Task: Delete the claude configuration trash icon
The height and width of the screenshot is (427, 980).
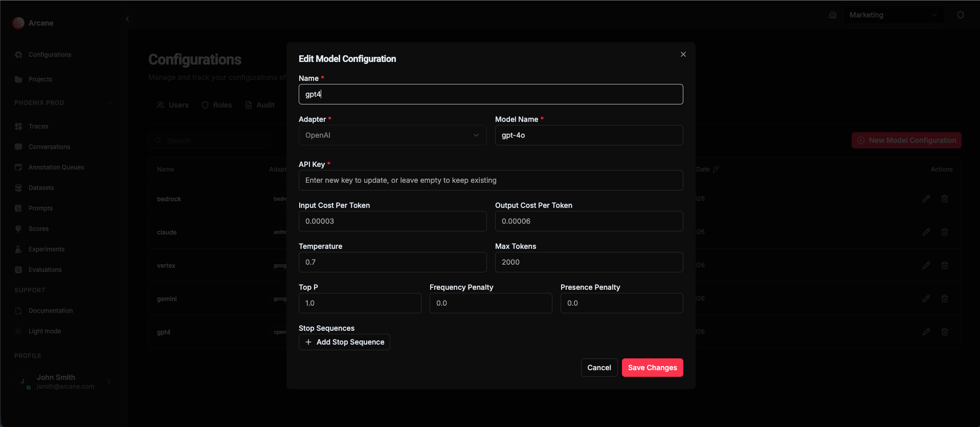Action: tap(945, 232)
